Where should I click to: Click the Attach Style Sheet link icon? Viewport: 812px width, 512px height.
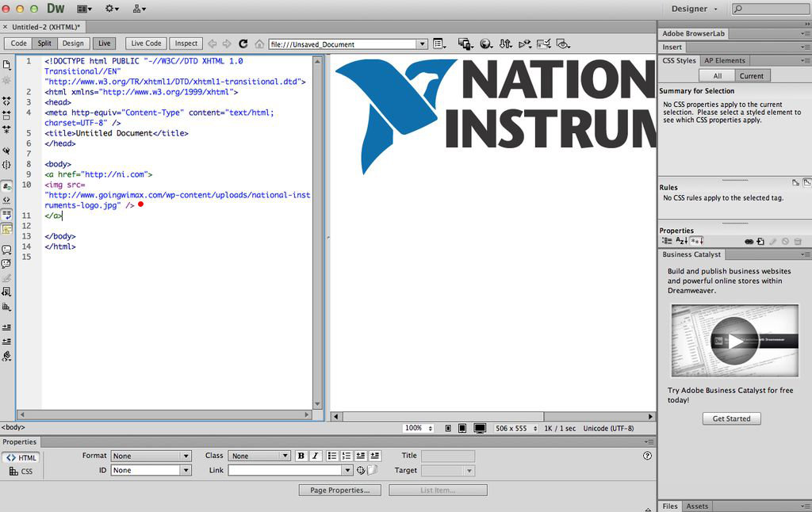[x=749, y=241]
